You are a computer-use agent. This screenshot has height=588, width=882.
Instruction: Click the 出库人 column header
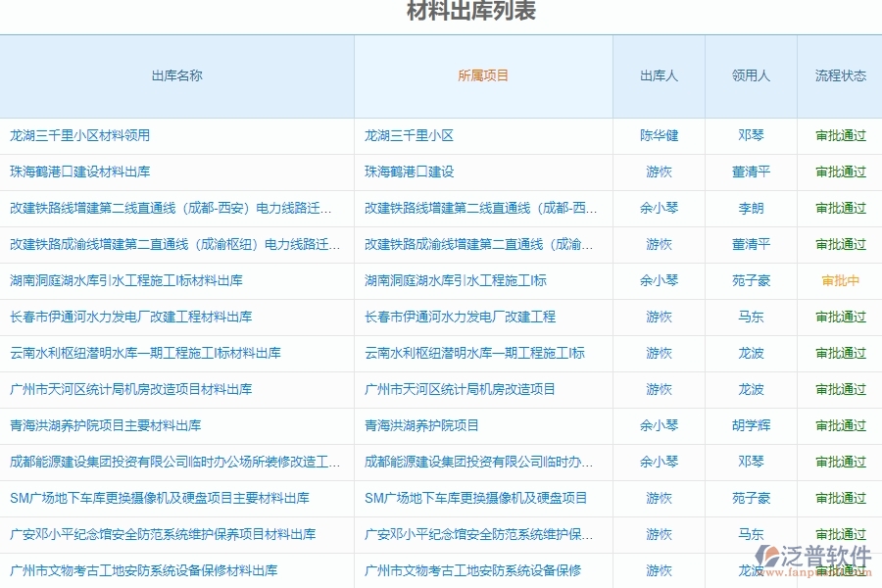click(x=658, y=74)
